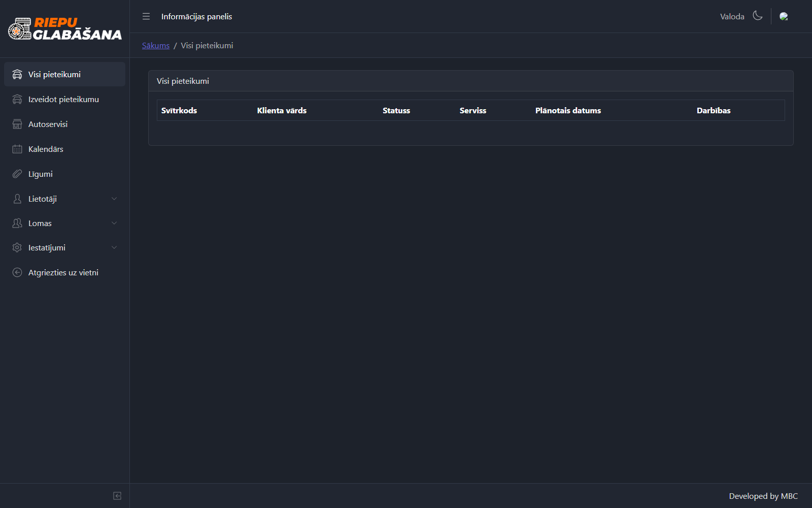812x508 pixels.
Task: Click the Līgumi paperclip icon
Action: tap(17, 174)
